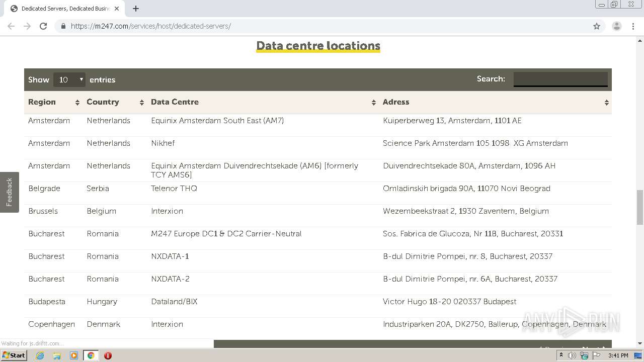This screenshot has height=362, width=644.
Task: Click page vertical scrollbar thumb
Action: pos(640,207)
